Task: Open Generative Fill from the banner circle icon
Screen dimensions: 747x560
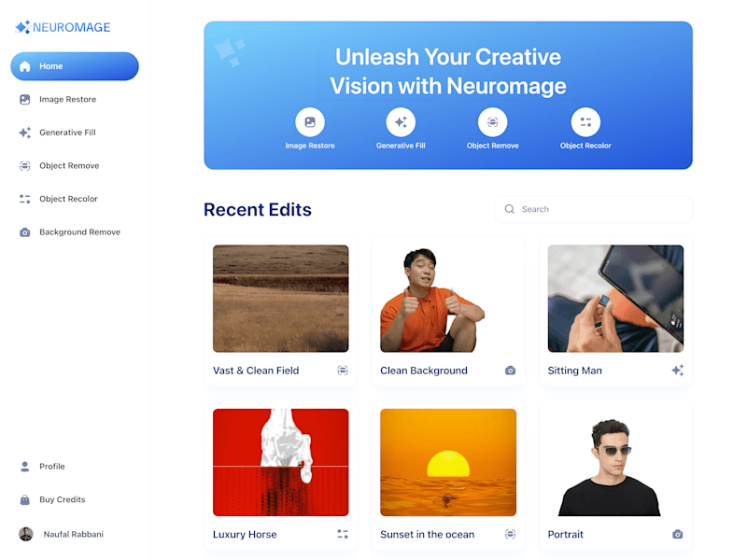Action: [401, 122]
